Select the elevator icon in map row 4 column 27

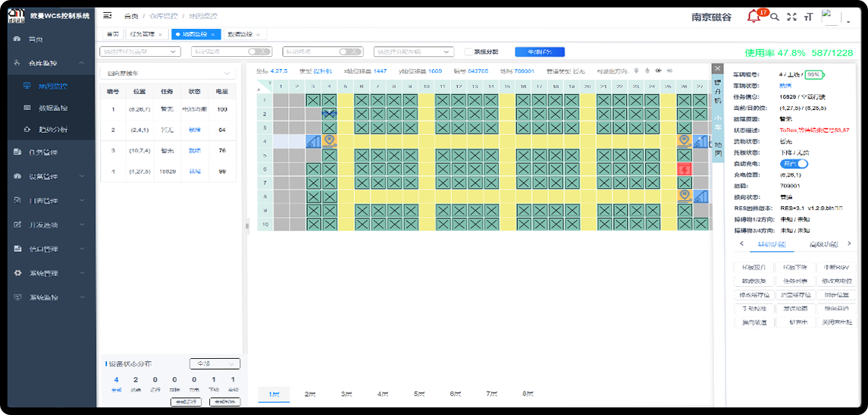pyautogui.click(x=700, y=141)
